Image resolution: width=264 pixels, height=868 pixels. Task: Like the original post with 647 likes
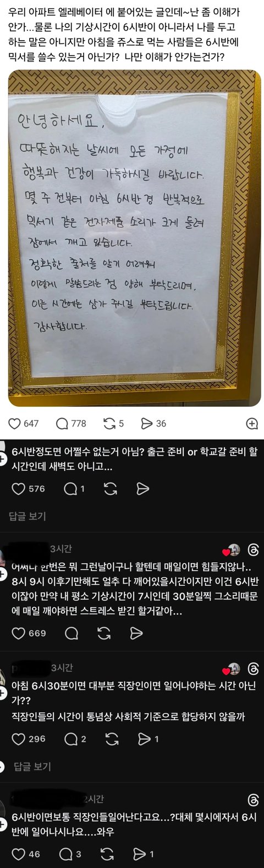pos(15,423)
